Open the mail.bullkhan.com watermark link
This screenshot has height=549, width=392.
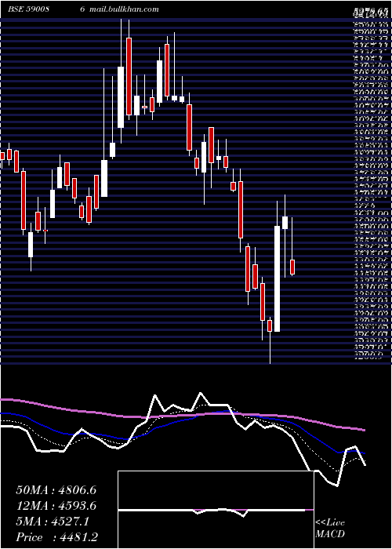click(x=124, y=9)
